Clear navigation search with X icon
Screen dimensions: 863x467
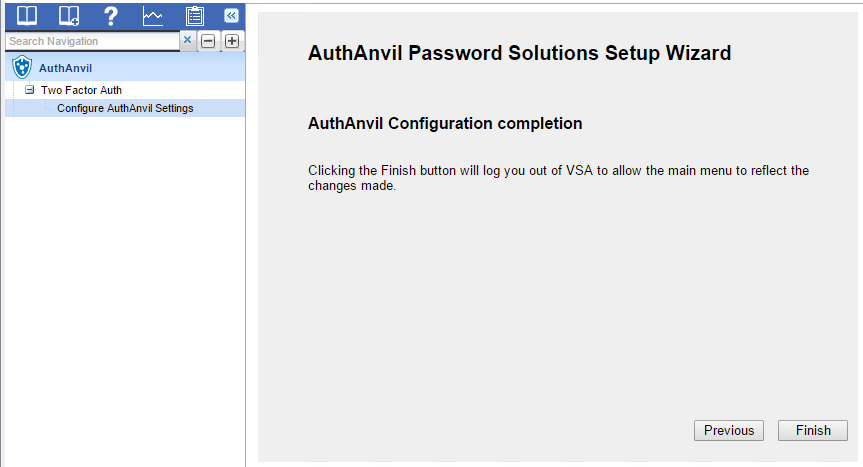pyautogui.click(x=187, y=40)
